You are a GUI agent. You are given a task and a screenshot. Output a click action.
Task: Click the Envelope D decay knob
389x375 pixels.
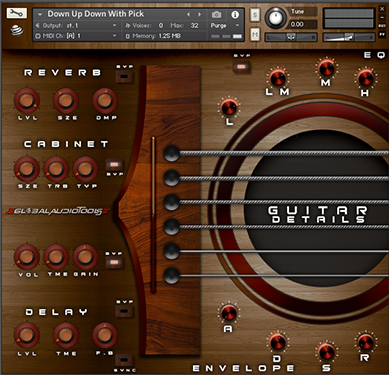click(x=277, y=342)
